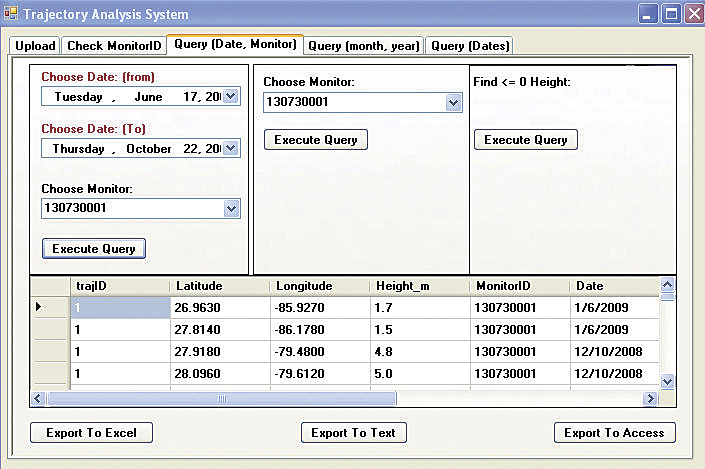Viewport: 705px width, 469px height.
Task: Click the to-date field showing Thursday October 22
Action: [x=141, y=148]
